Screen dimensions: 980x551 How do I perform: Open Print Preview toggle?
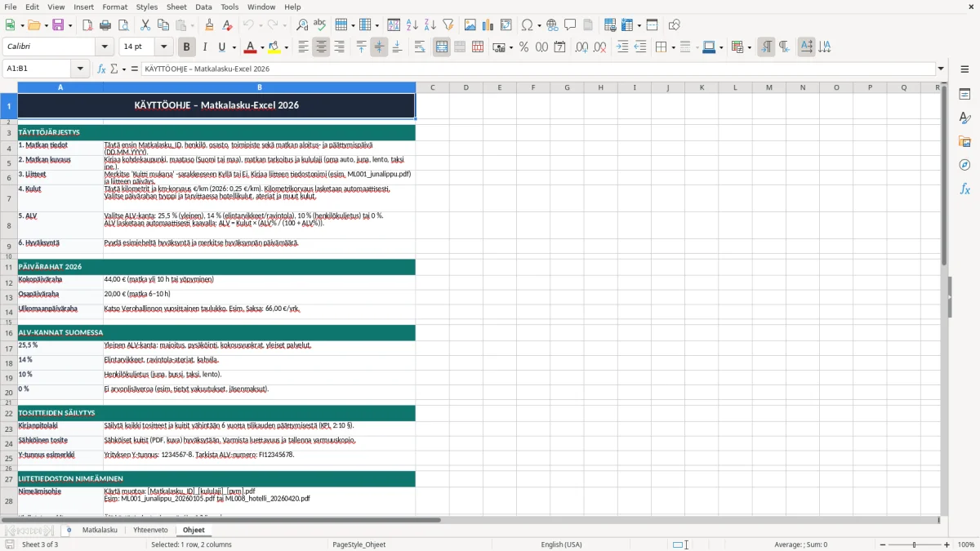click(x=122, y=25)
